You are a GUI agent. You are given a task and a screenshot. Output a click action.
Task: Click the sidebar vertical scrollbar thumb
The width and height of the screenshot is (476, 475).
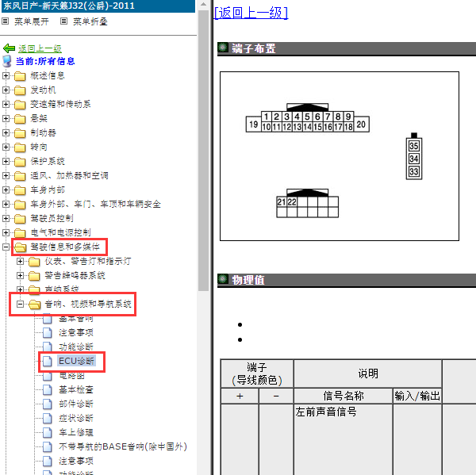pyautogui.click(x=203, y=151)
